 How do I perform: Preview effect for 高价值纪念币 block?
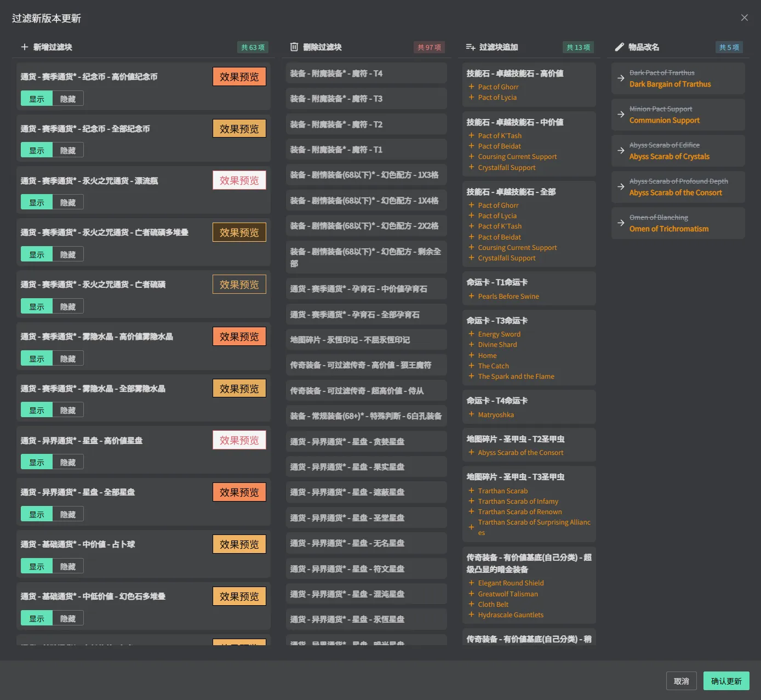point(239,77)
